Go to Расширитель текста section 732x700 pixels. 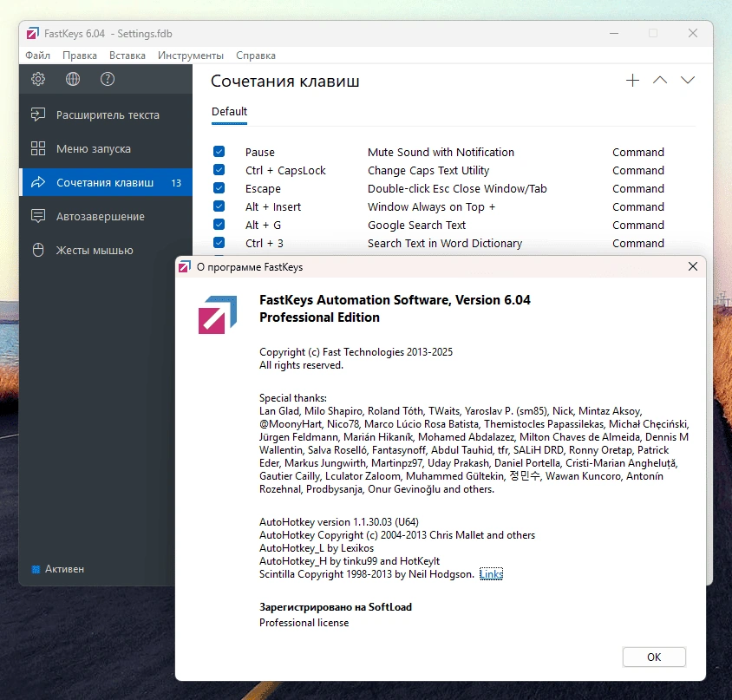click(106, 114)
